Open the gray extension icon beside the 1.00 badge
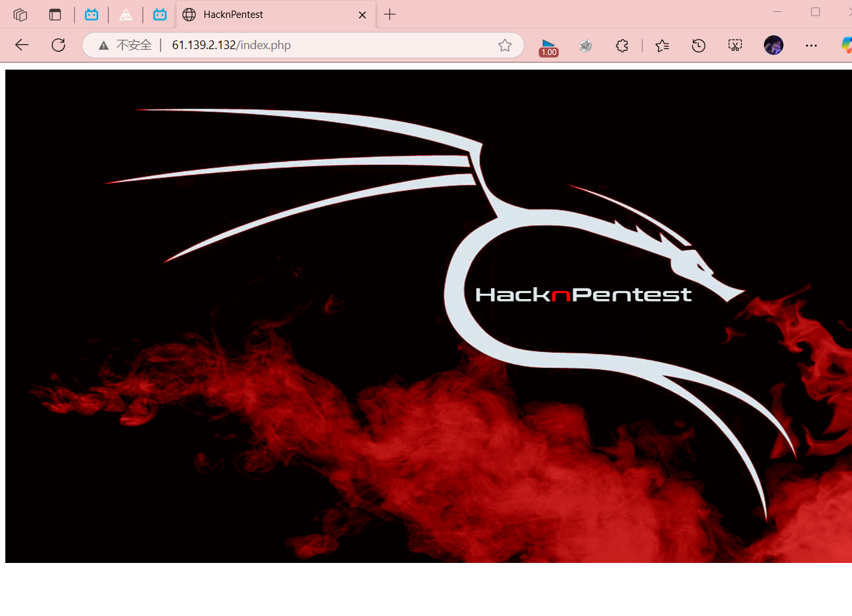This screenshot has height=616, width=852. (x=585, y=45)
